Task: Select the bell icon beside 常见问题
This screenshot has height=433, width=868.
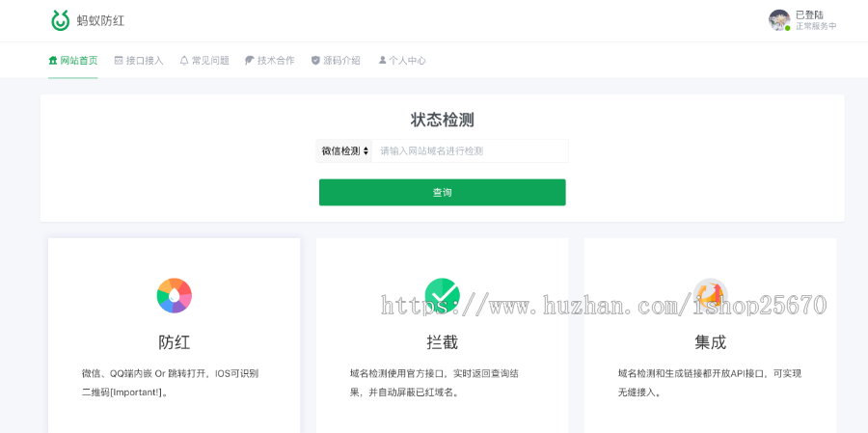Action: (x=184, y=61)
